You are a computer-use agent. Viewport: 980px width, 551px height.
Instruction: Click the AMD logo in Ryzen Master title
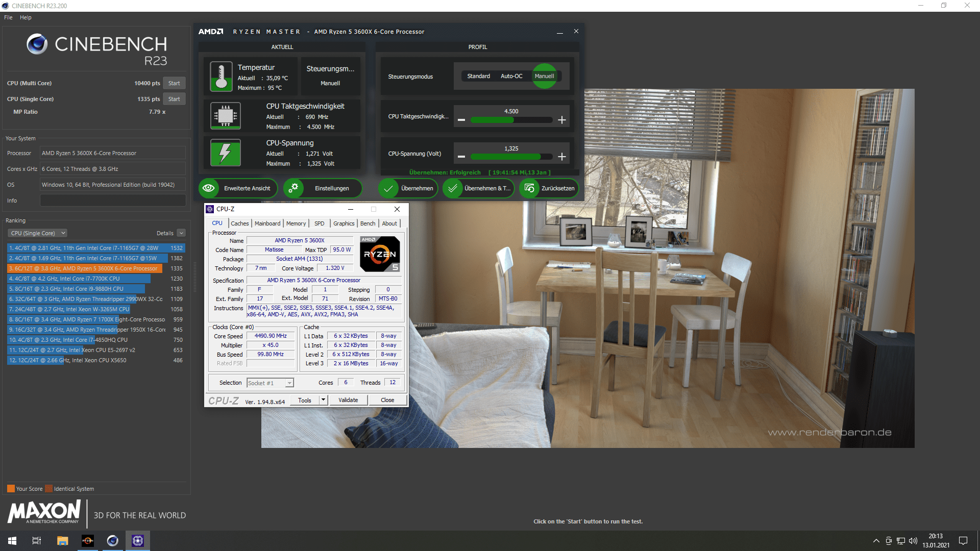[211, 32]
